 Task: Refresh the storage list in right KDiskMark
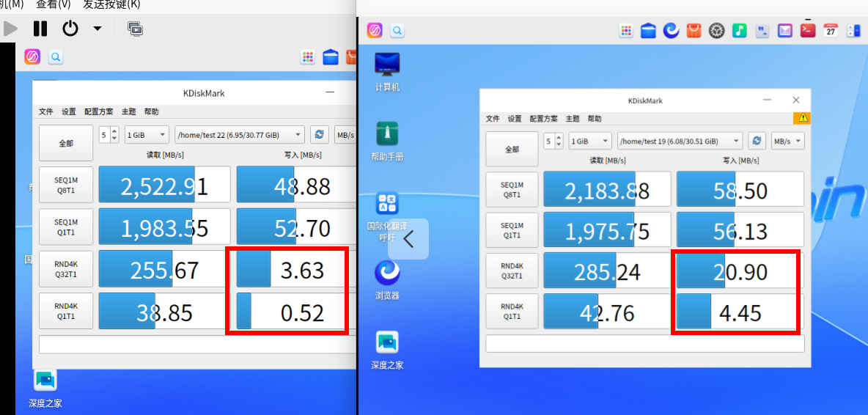pyautogui.click(x=757, y=141)
